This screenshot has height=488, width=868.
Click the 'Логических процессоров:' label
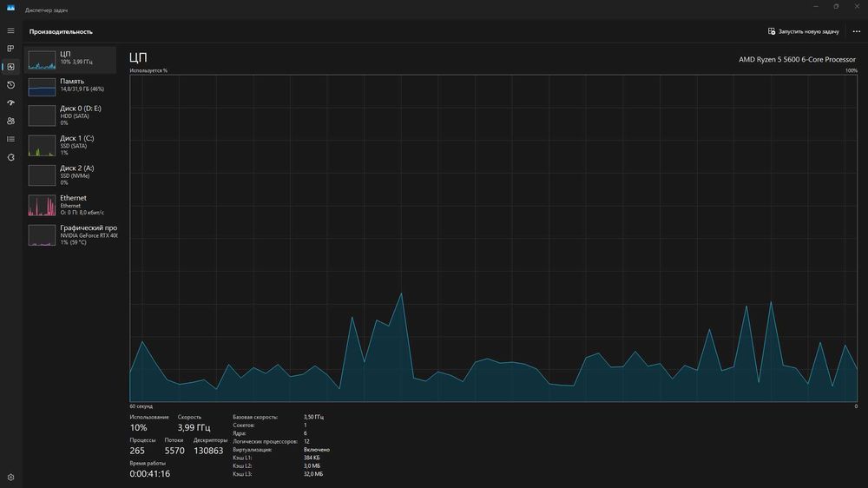[265, 441]
